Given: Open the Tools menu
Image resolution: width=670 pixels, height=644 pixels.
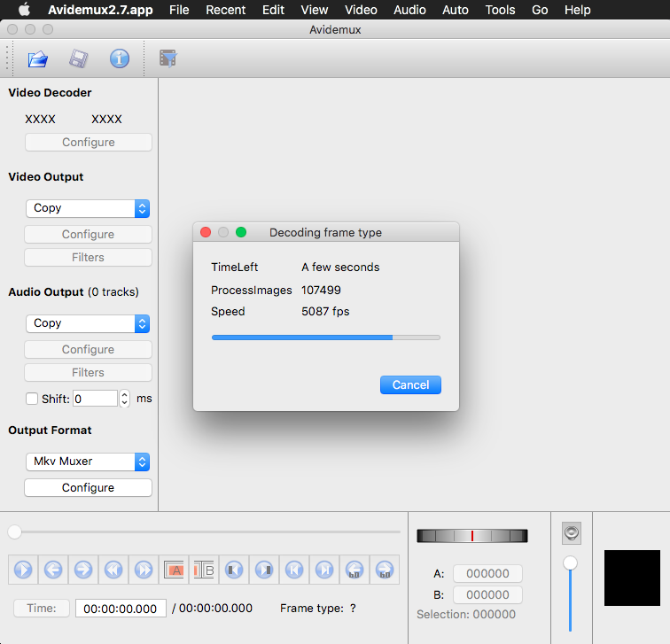Looking at the screenshot, I should tap(501, 10).
